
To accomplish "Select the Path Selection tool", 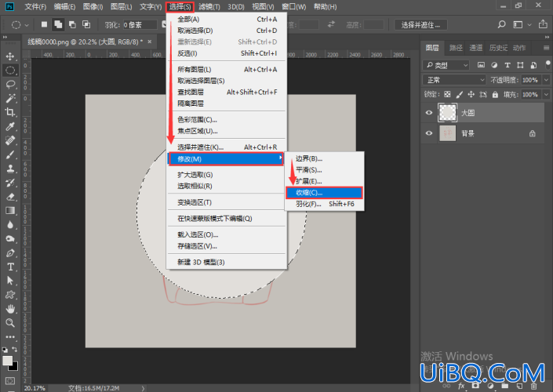I will [10, 281].
